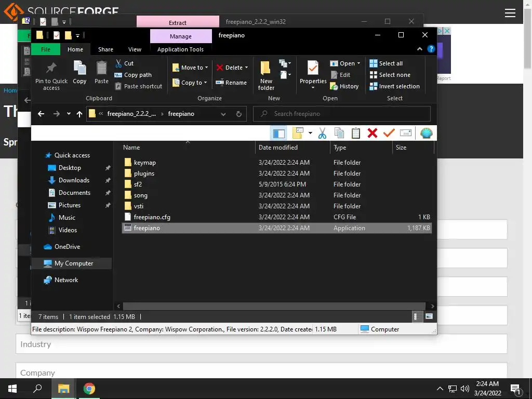Click the folder options toolbar icon
Screen dimensions: 532x399
[298, 134]
